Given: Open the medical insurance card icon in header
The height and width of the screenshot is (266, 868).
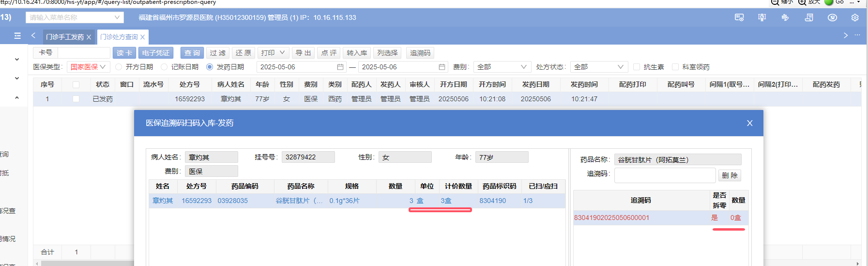Looking at the screenshot, I should pyautogui.click(x=739, y=17).
